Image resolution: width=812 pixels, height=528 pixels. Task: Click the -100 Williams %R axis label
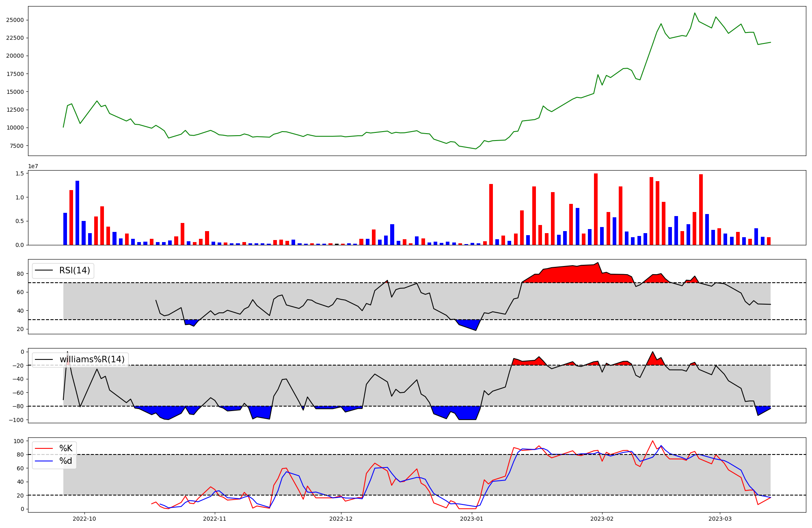(x=16, y=420)
